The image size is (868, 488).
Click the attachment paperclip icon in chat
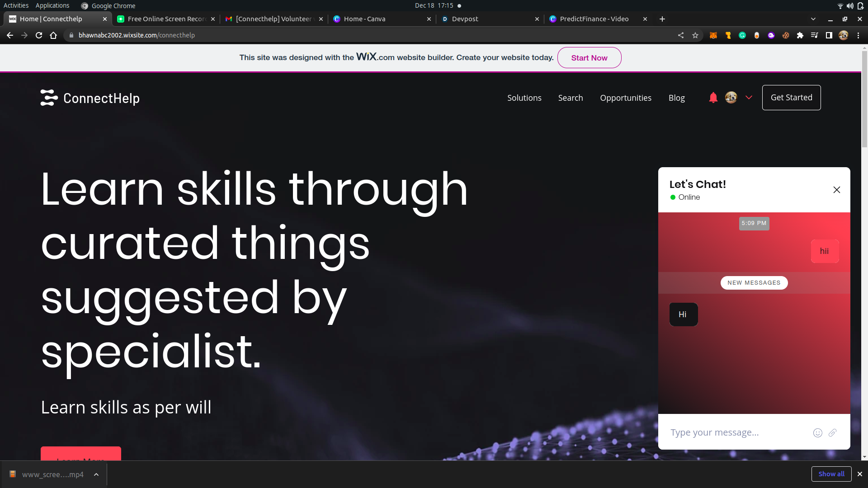832,433
